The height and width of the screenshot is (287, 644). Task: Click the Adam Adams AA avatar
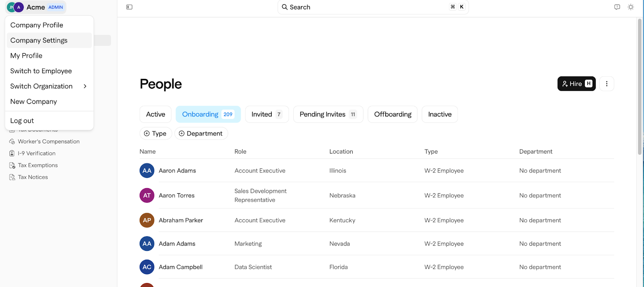147,244
